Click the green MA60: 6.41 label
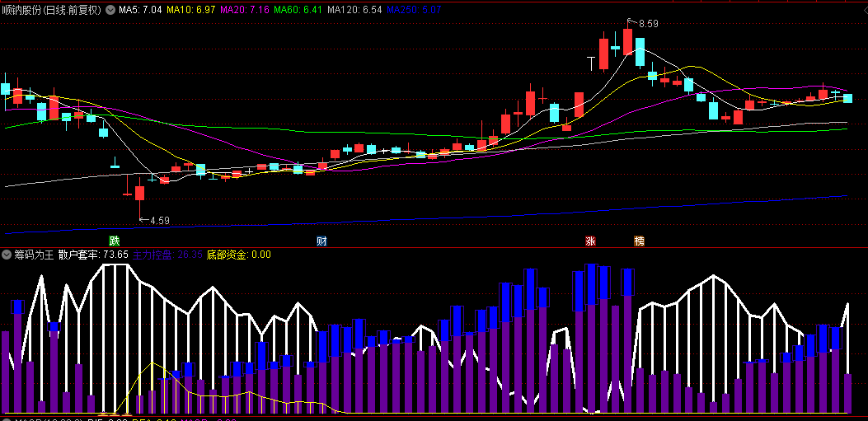Screen dimensions: 868x421 pos(298,9)
